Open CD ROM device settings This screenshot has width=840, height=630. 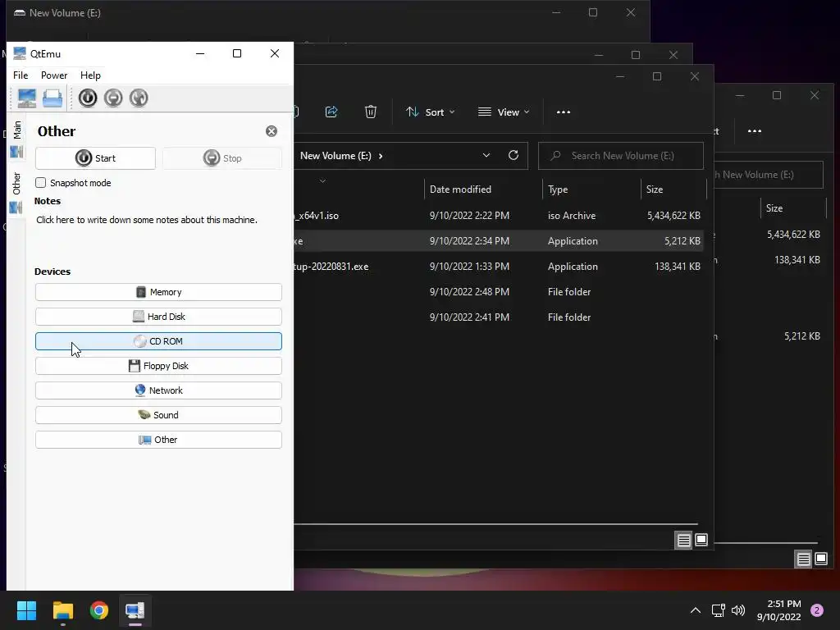[x=158, y=341]
